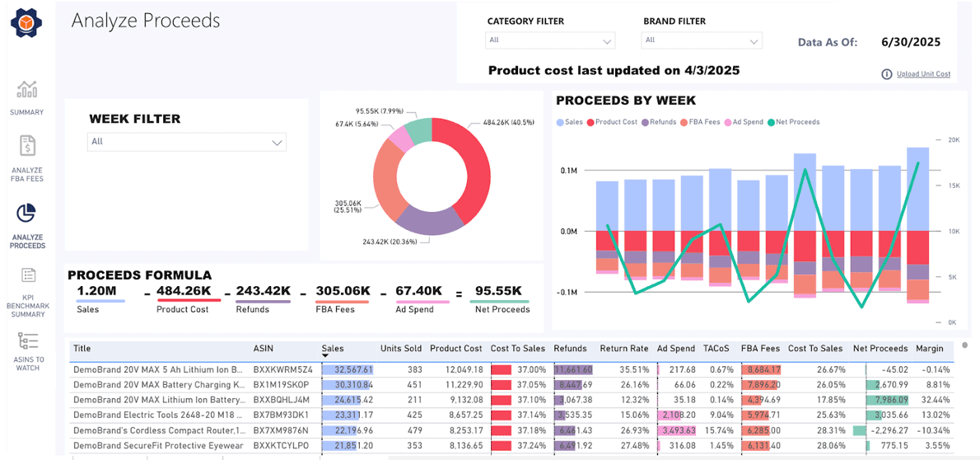The image size is (980, 460).
Task: Open ASINs To Watch list icon
Action: coord(27,341)
